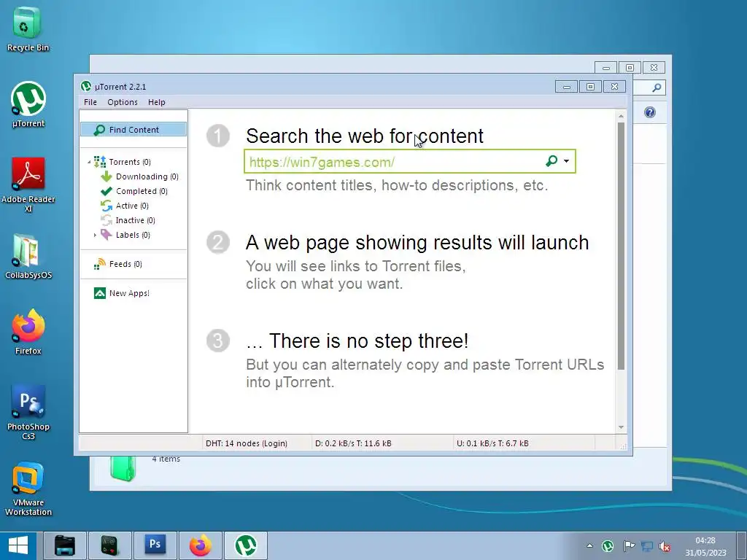Click the green folder icon in background window
Image resolution: width=747 pixels, height=560 pixels.
(x=123, y=469)
